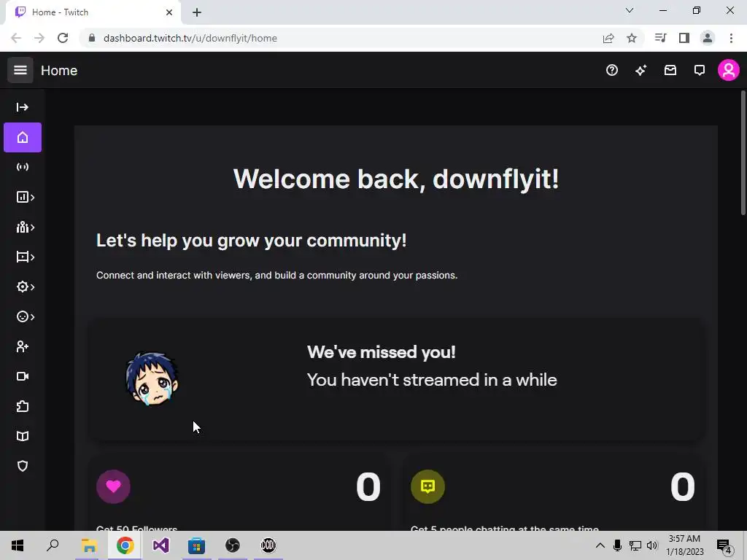This screenshot has height=560, width=747.
Task: Click the crying character emote image
Action: point(152,379)
